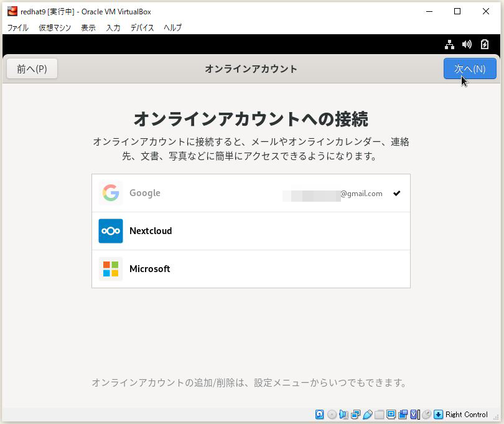Click the VirtualBox app icon in title bar
This screenshot has height=424, width=504.
[12, 11]
